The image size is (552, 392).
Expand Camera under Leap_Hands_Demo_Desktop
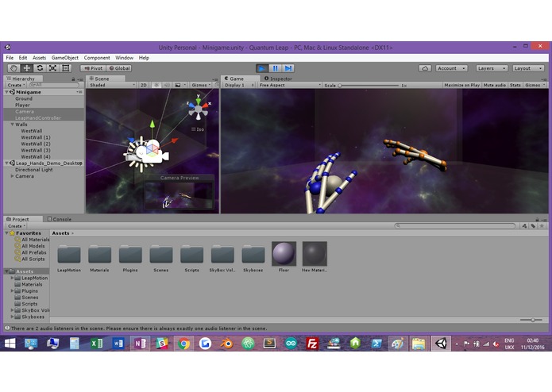point(13,176)
